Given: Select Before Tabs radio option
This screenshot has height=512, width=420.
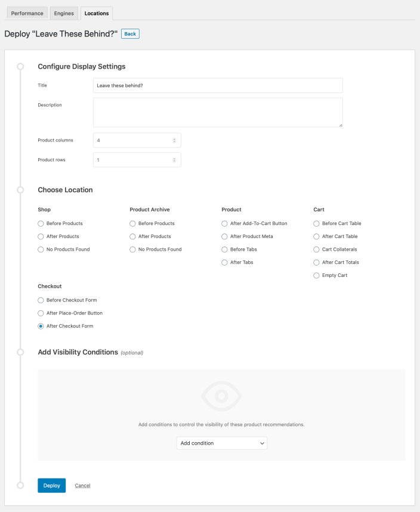Looking at the screenshot, I should click(224, 249).
